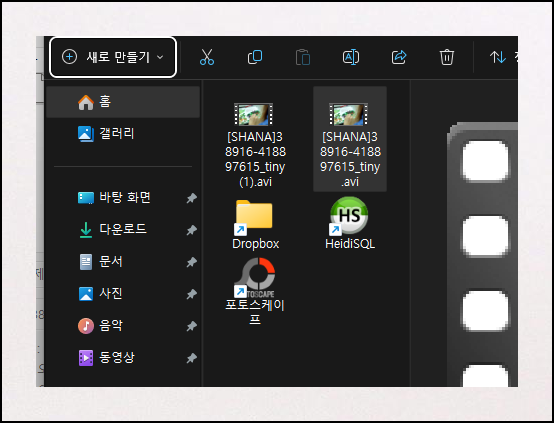Unpin 바탕 화면 using its pin icon
This screenshot has width=554, height=423.
pos(191,198)
